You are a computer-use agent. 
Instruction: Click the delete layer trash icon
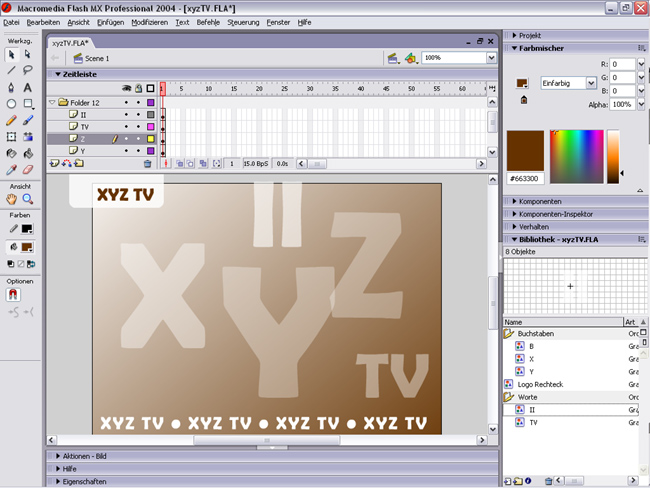click(148, 163)
